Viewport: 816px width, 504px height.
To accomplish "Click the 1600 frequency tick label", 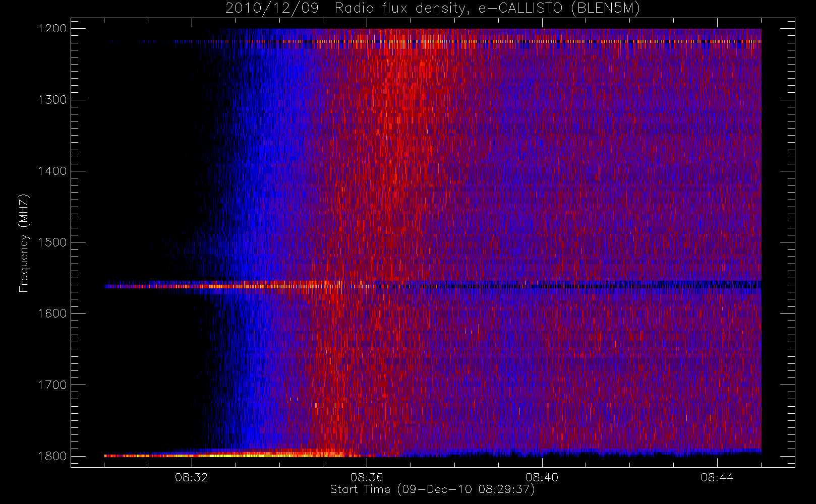I will click(52, 313).
